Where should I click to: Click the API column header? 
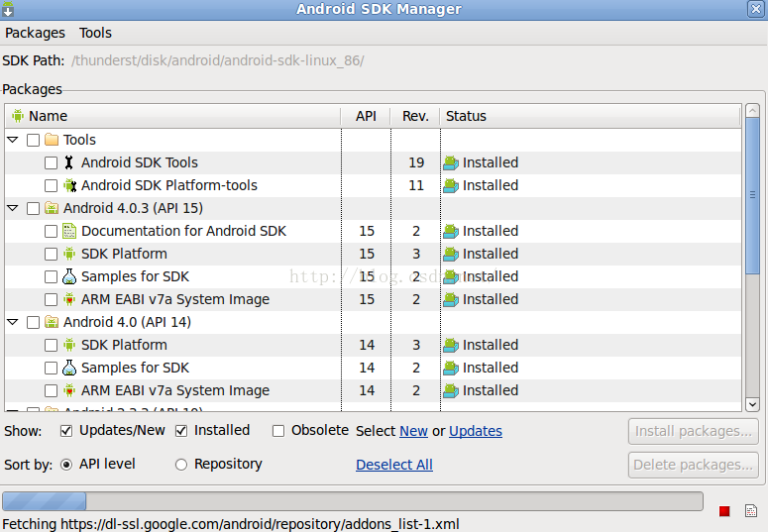click(366, 116)
